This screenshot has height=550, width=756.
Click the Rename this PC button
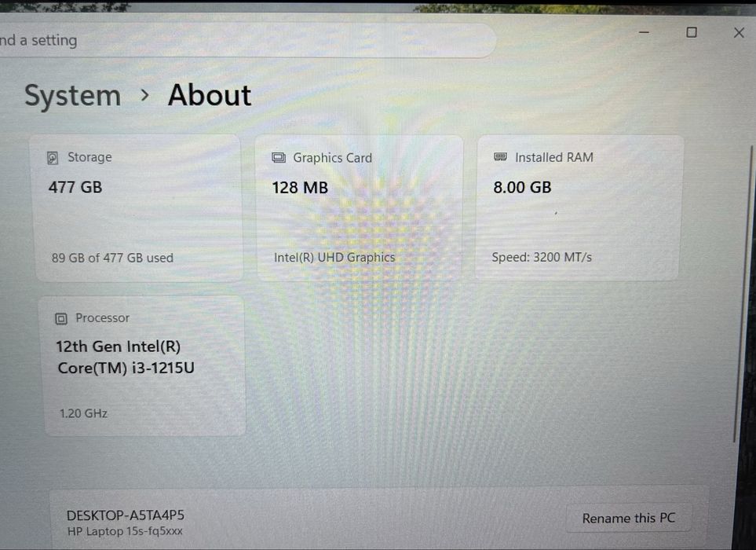629,518
